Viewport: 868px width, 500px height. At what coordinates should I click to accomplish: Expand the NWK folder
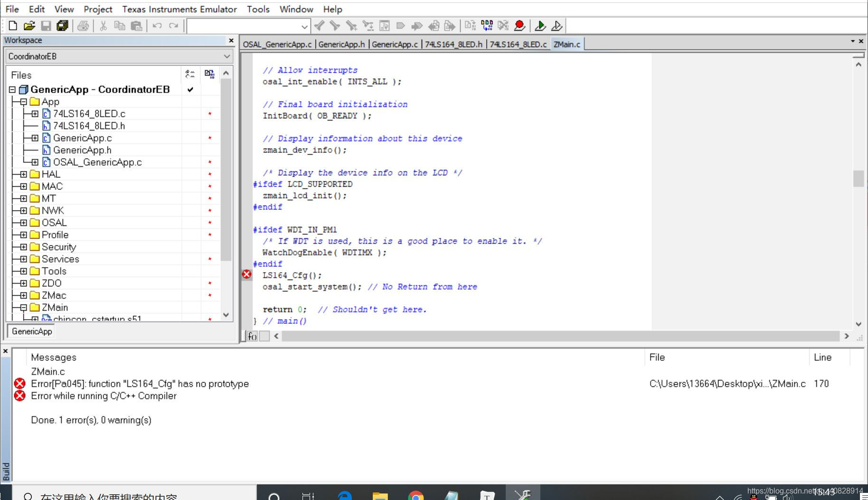(x=23, y=210)
